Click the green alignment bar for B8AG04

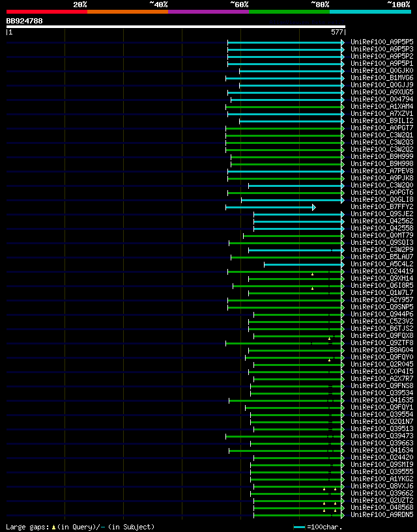coord(295,350)
